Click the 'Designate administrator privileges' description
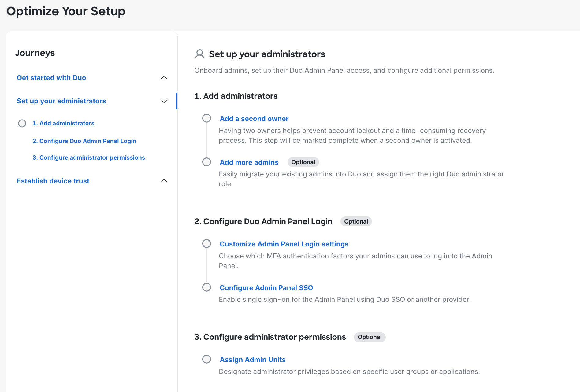 tap(349, 372)
